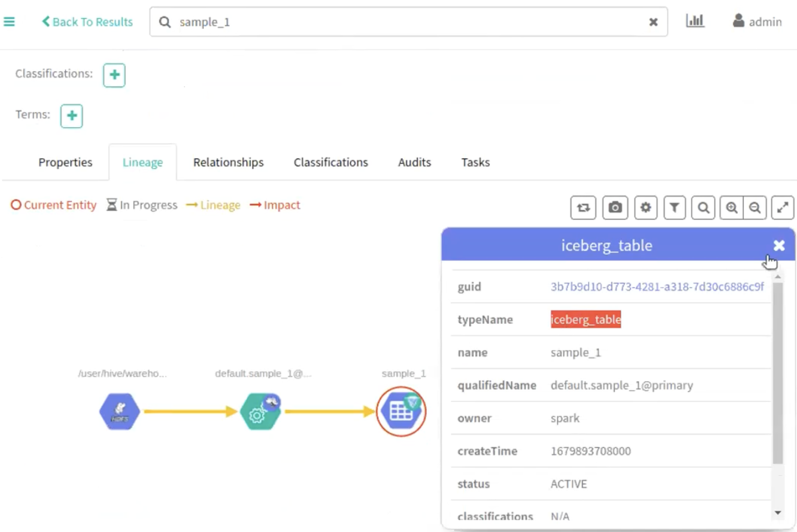
Task: Add a term with plus button
Action: point(72,116)
